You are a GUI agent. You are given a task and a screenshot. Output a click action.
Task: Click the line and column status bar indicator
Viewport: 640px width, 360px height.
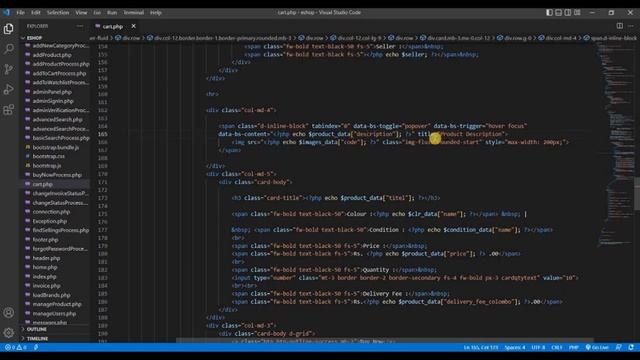pos(481,348)
